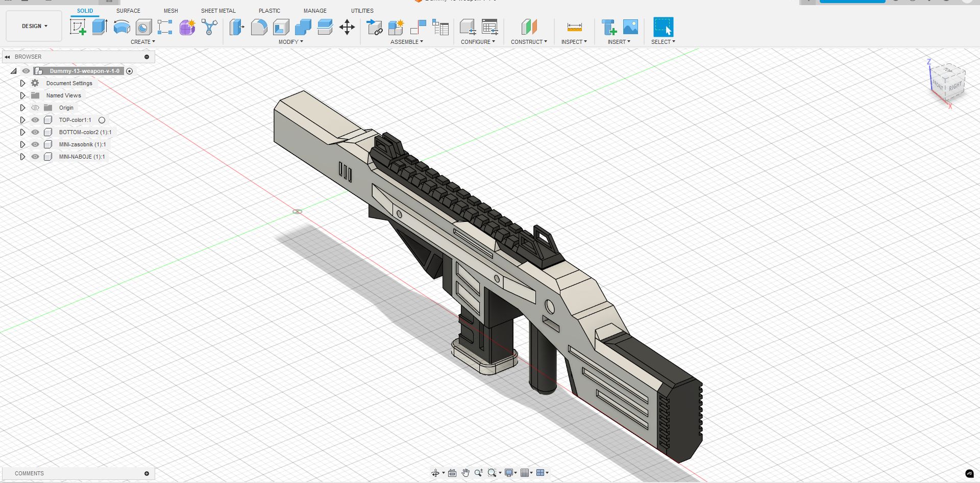Screen dimensions: 980x483
Task: Click the activate radio button beside Dummy-13-weapon-v-1-0
Action: pyautogui.click(x=130, y=71)
